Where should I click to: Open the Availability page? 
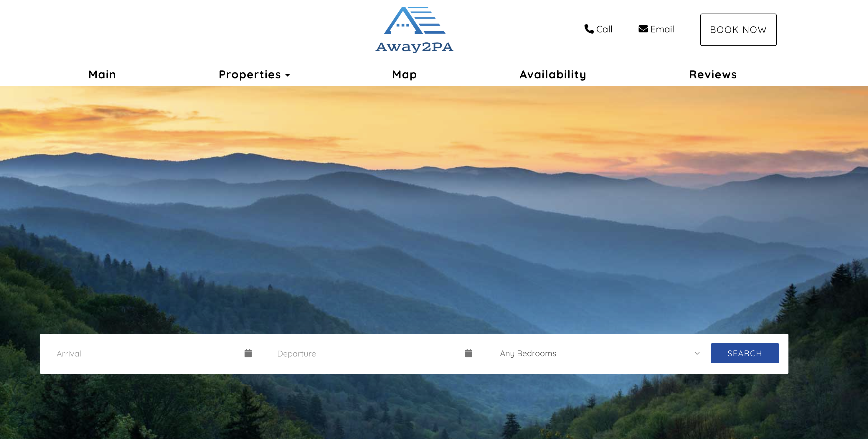click(x=553, y=75)
